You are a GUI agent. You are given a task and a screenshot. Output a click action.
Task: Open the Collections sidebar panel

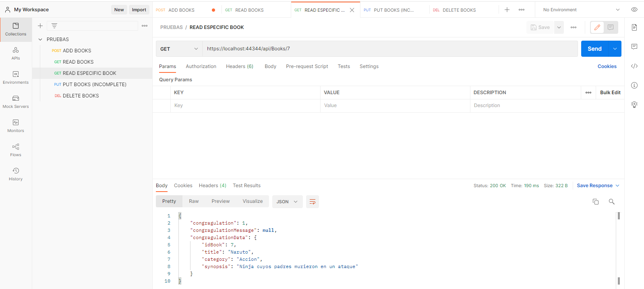pos(16,30)
